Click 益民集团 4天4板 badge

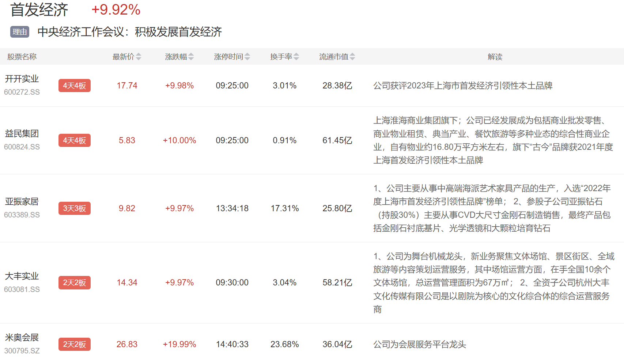(75, 140)
